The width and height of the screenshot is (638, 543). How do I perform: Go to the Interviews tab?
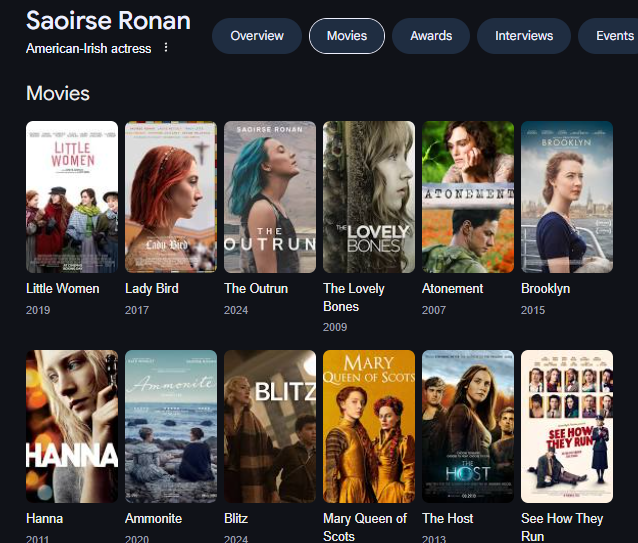click(x=524, y=36)
